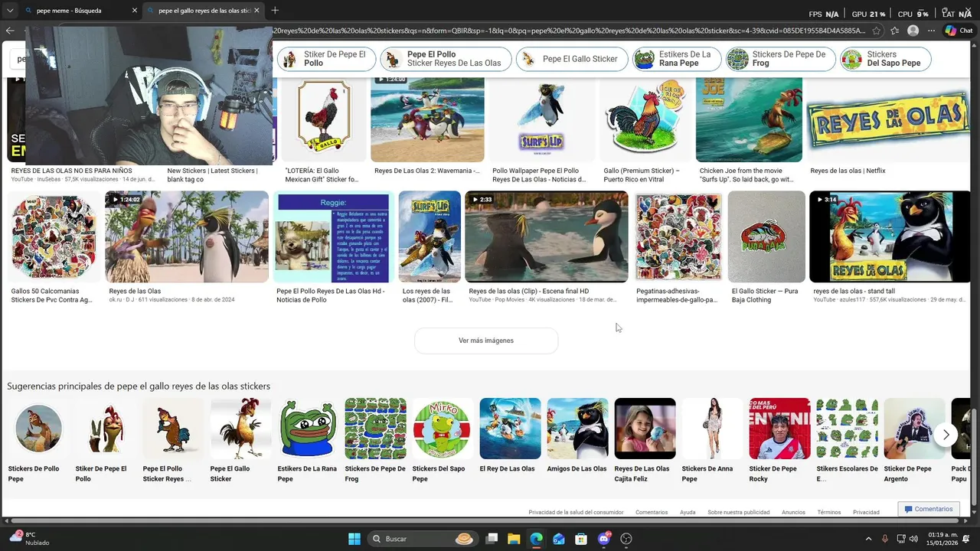The image size is (980, 551).
Task: Click the vertical page scrollbar thumb
Action: (x=975, y=457)
